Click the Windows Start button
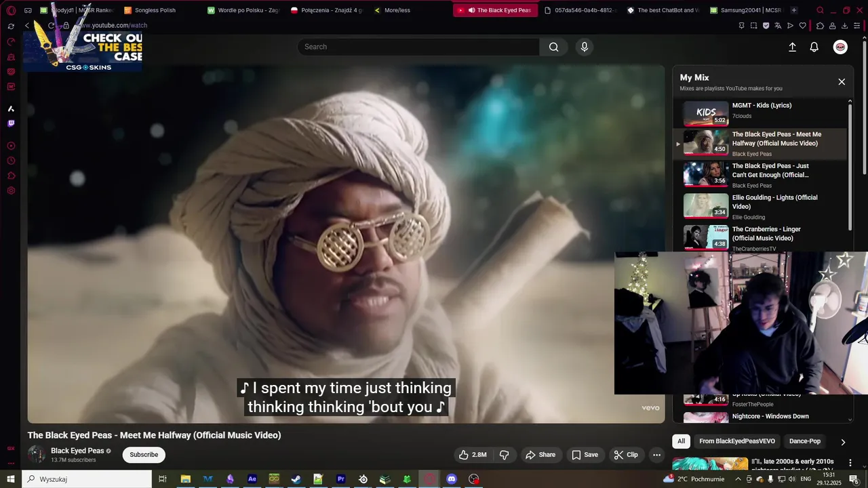 pyautogui.click(x=11, y=479)
